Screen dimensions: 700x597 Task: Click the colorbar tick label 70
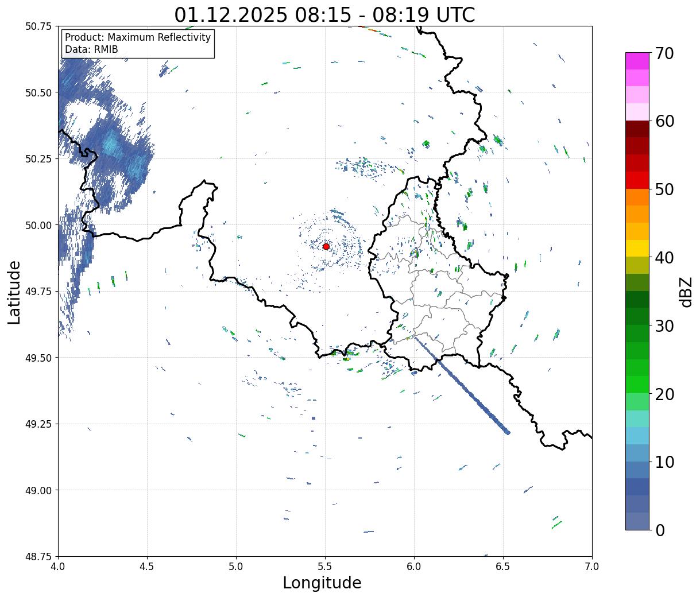pos(664,53)
